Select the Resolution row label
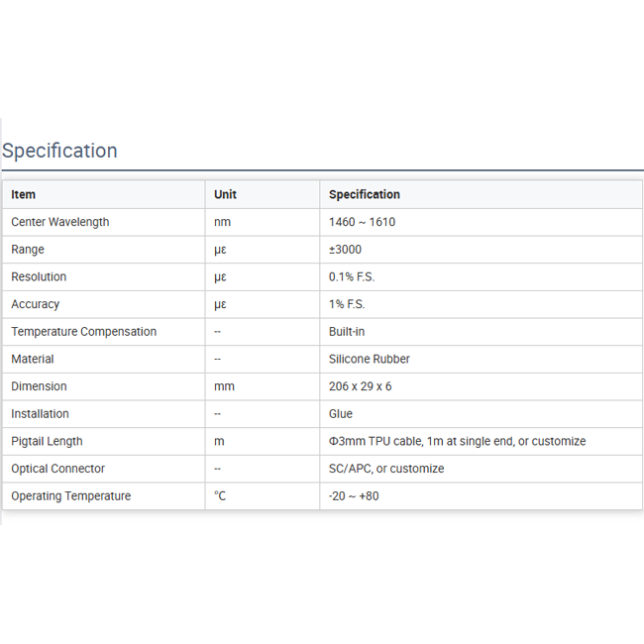644x644 pixels. tap(39, 276)
